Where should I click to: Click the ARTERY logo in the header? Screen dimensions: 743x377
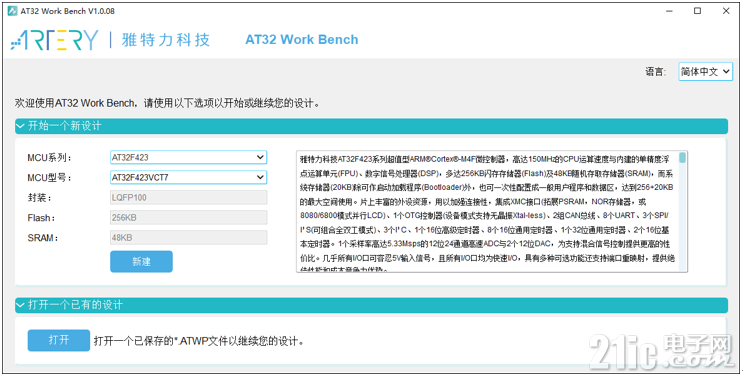click(54, 40)
